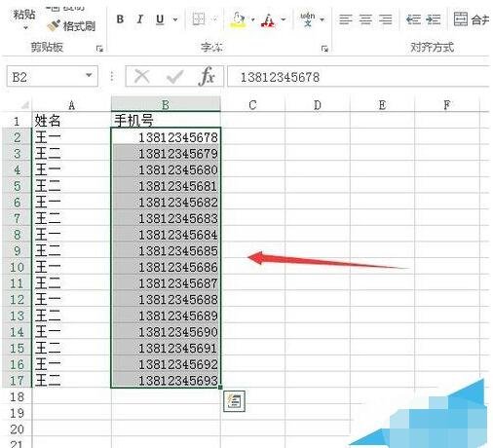The image size is (493, 448).
Task: Select column B header
Action: (166, 105)
